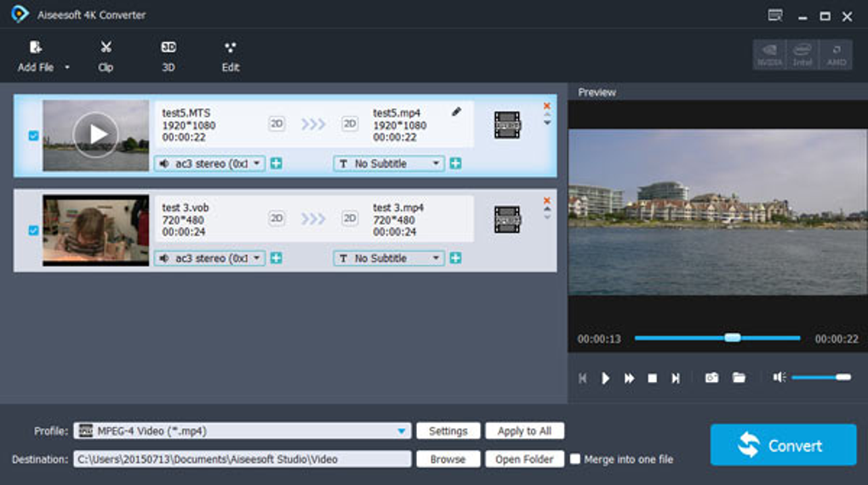Stop the preview playback

[x=653, y=378]
